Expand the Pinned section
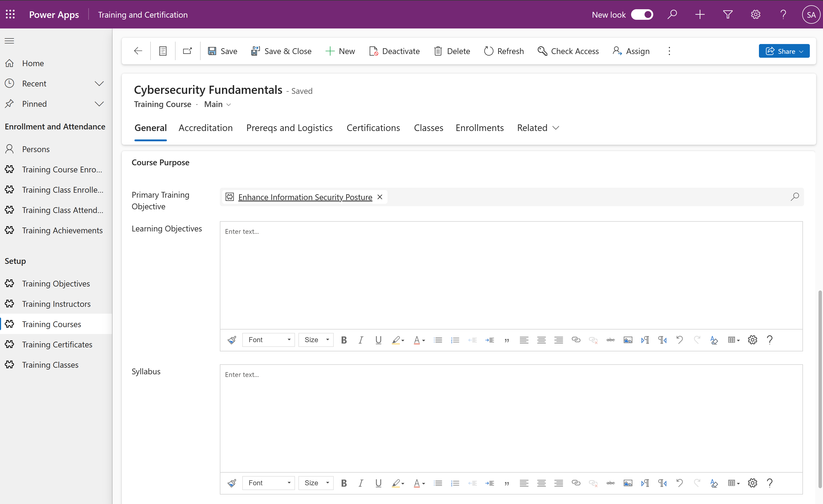 56,104
